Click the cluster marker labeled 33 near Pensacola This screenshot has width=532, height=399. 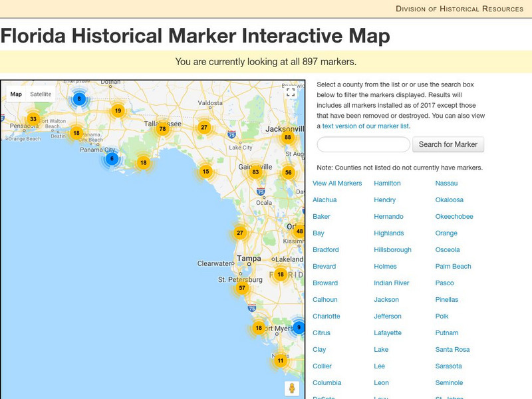click(x=33, y=119)
